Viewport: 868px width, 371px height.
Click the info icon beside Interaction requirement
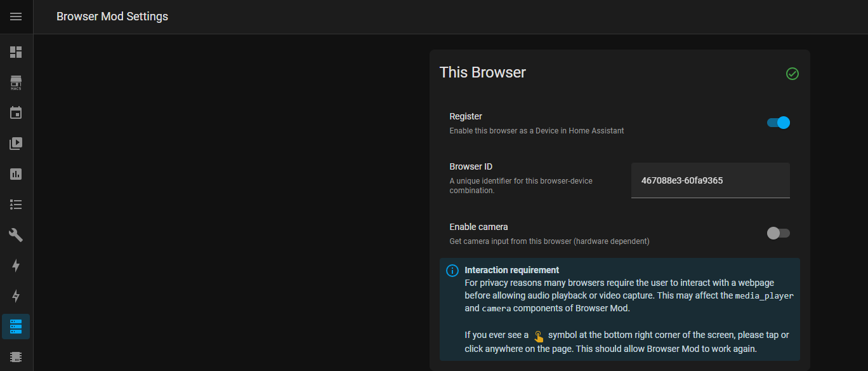[452, 271]
